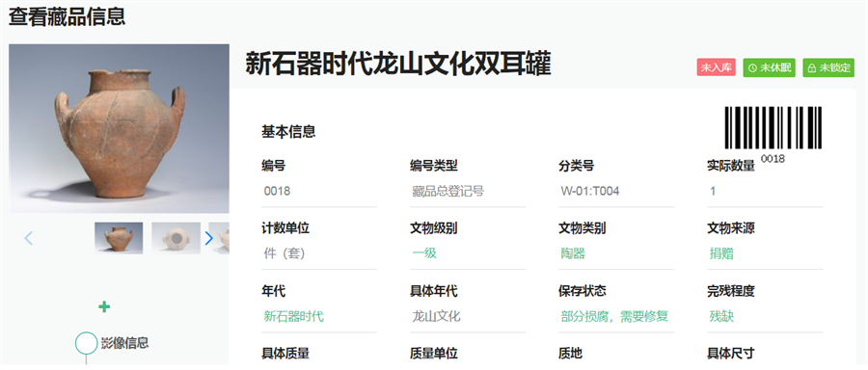This screenshot has height=370, width=868.
Task: Click the 编号 field value 0018
Action: pos(319,192)
